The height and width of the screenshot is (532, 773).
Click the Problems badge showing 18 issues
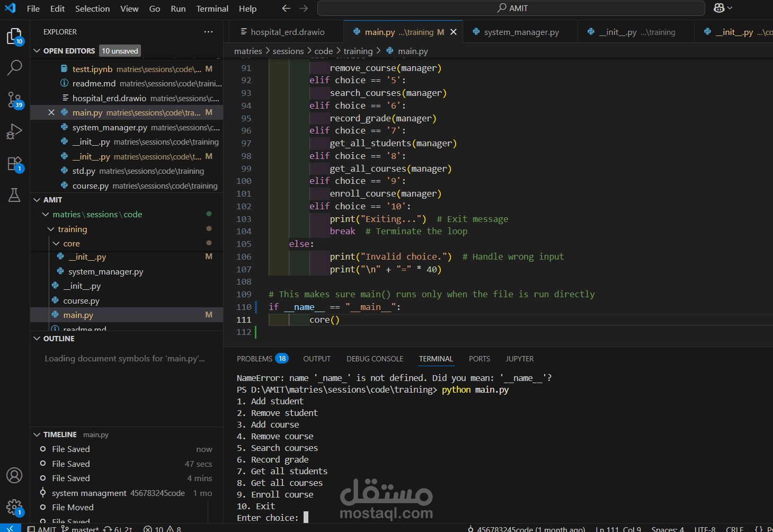(282, 358)
